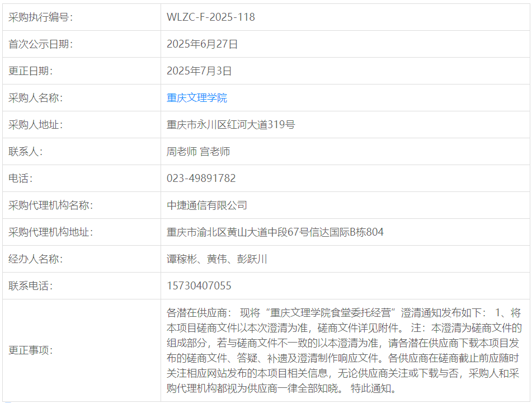Click the 更正事项 row label
The image size is (532, 403).
pyautogui.click(x=31, y=350)
